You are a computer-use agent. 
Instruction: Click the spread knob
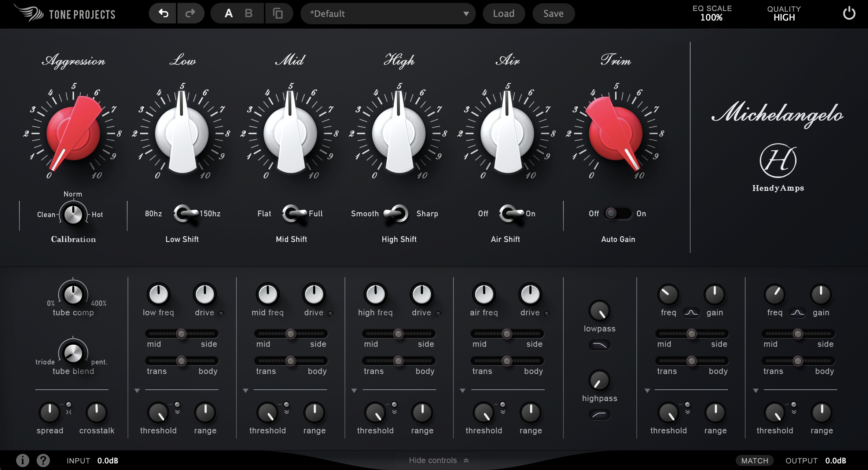point(49,412)
